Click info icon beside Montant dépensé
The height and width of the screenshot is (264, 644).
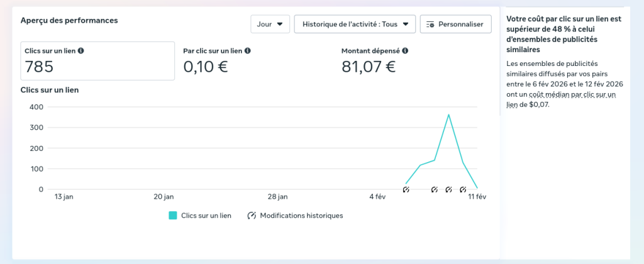pyautogui.click(x=405, y=51)
